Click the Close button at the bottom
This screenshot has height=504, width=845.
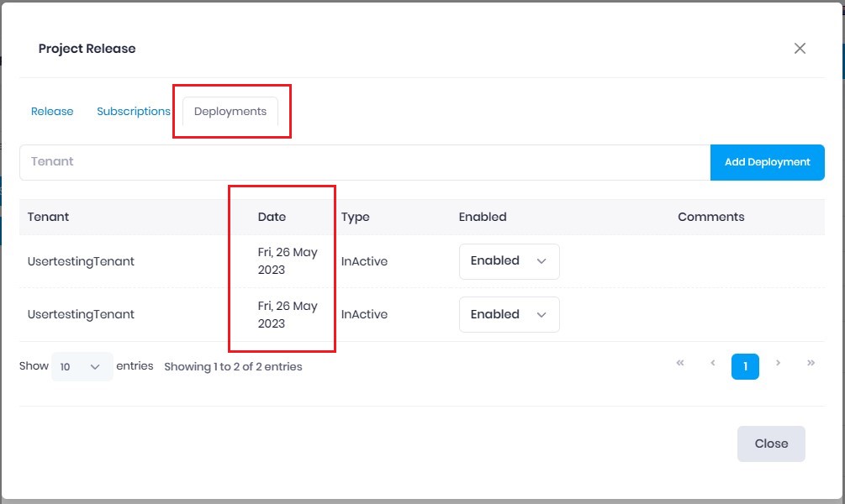point(771,444)
